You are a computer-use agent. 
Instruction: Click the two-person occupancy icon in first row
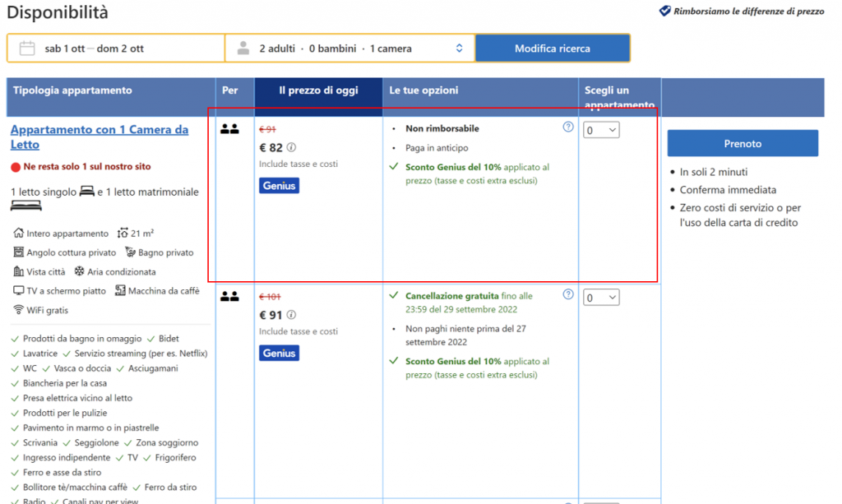[229, 129]
